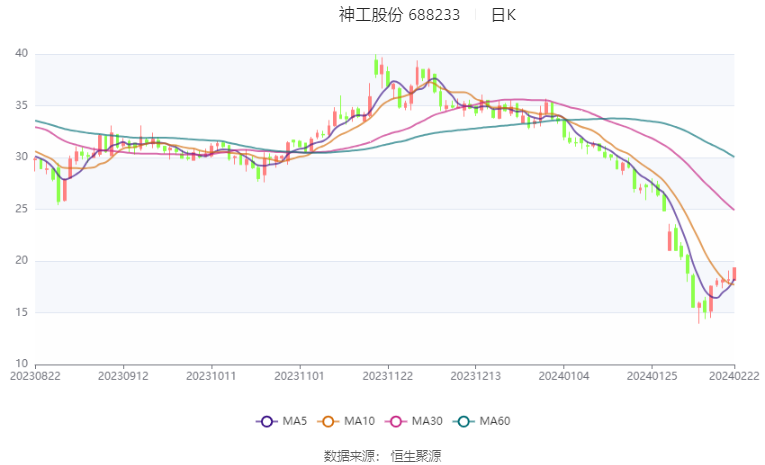
Task: Toggle the MA10 legend series
Action: pos(346,421)
